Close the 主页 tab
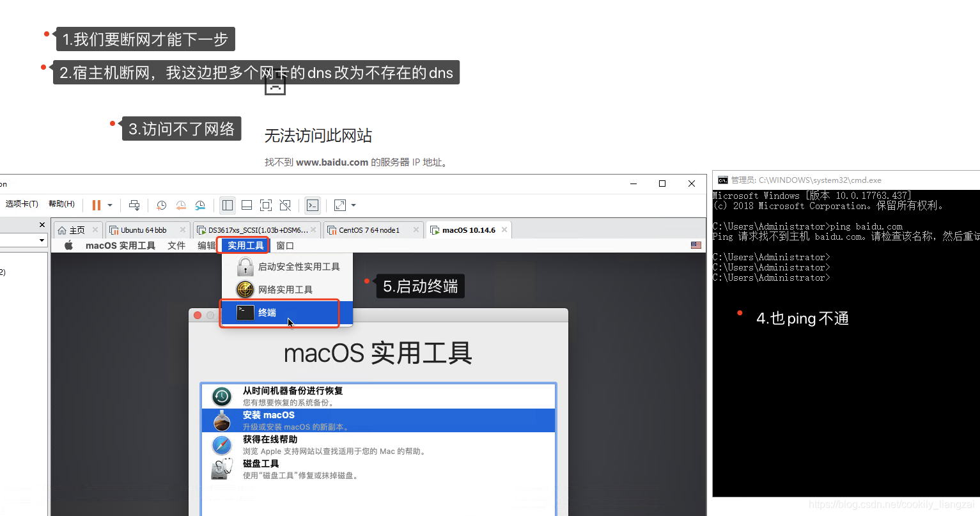Viewport: 980px width, 516px height. tap(95, 230)
